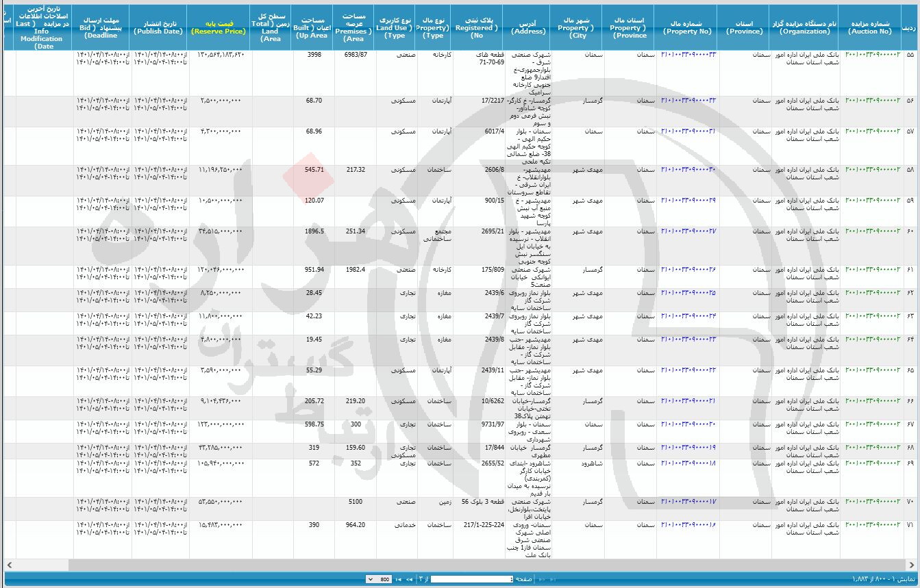
Task: Open auction number link in row 55
Action: pyautogui.click(x=872, y=54)
